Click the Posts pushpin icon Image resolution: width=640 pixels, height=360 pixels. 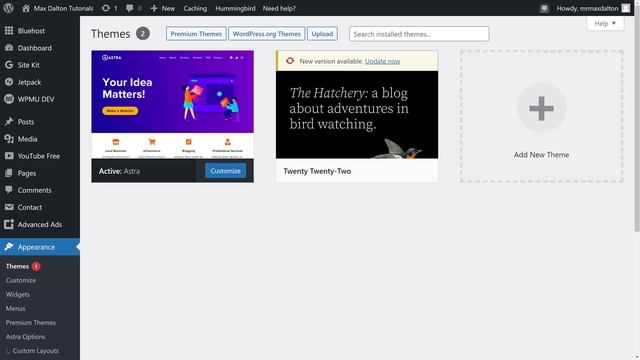click(9, 122)
